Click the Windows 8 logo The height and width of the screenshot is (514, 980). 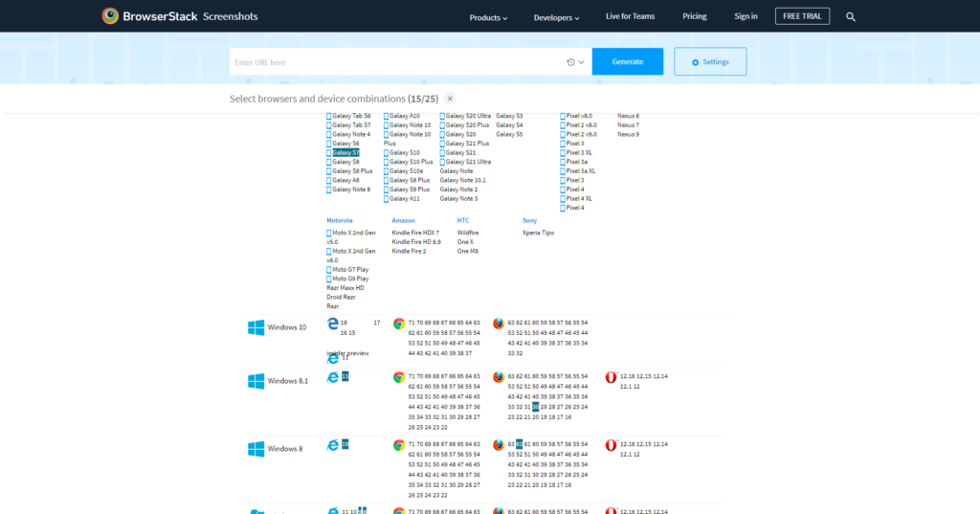pyautogui.click(x=256, y=449)
